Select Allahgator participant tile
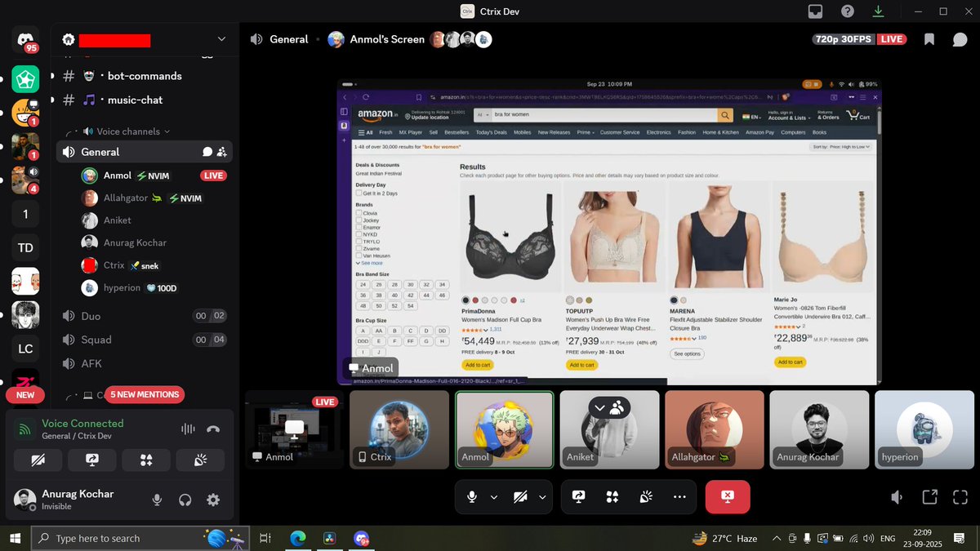This screenshot has width=980, height=551. tap(715, 429)
